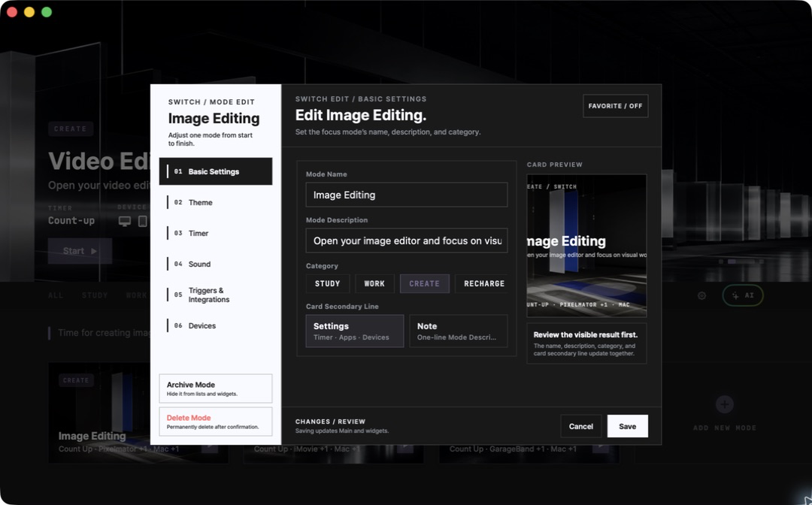The image size is (812, 505).
Task: Click the 'Review the visible result first.' text
Action: (586, 334)
